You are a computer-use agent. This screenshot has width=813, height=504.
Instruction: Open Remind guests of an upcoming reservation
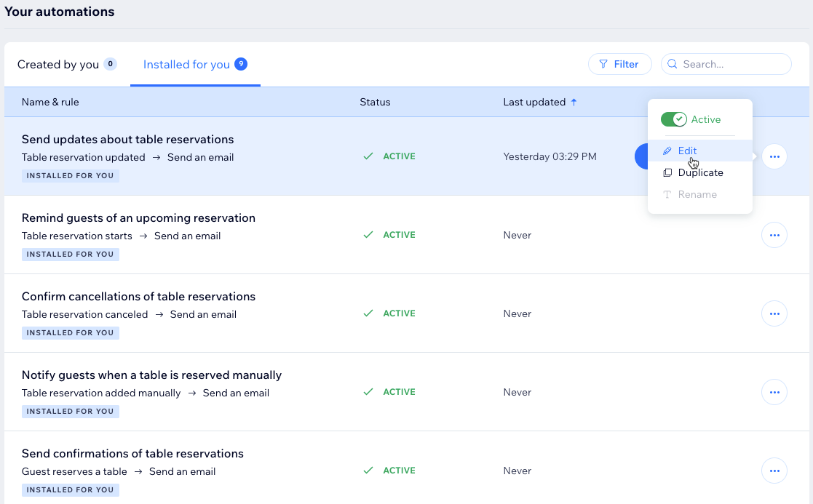[138, 218]
